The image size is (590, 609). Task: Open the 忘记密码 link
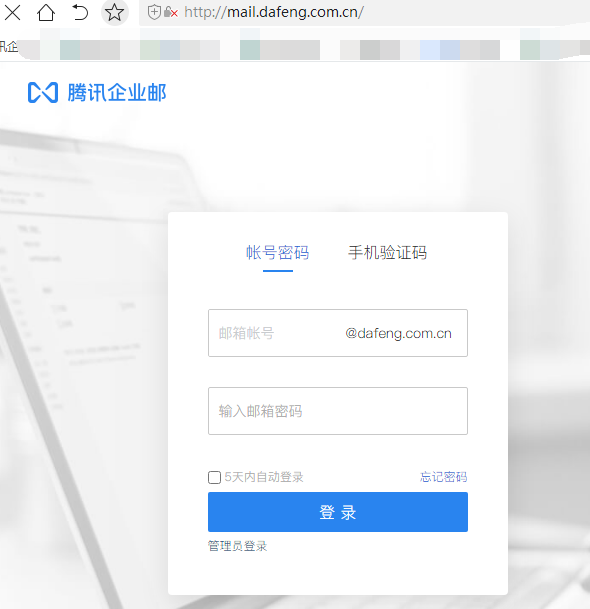point(444,477)
